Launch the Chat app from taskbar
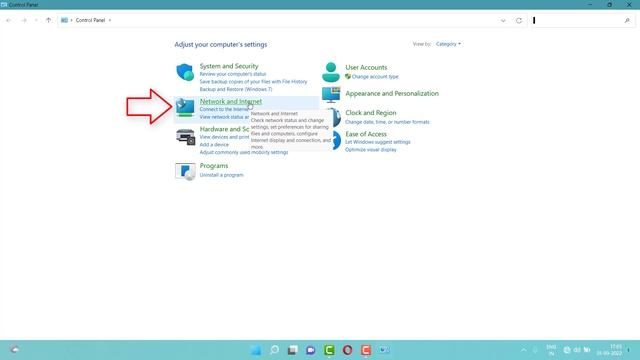 pyautogui.click(x=311, y=350)
